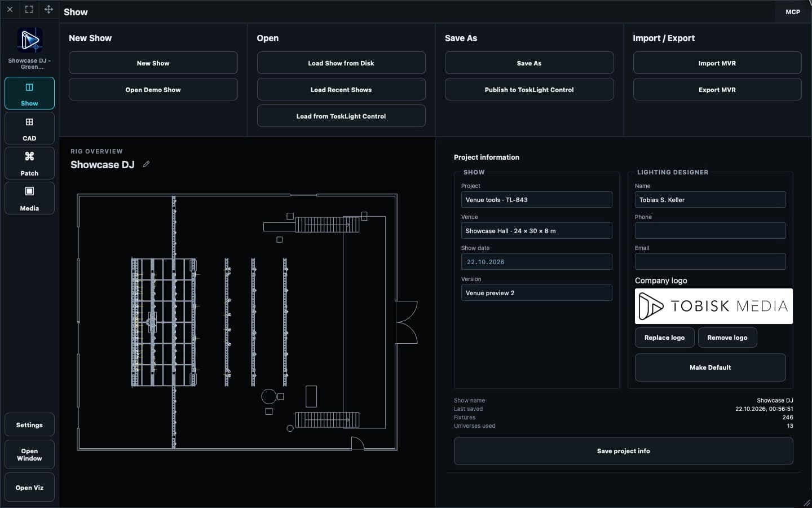Click the close X icon in the title bar
The image size is (812, 508).
(x=10, y=10)
